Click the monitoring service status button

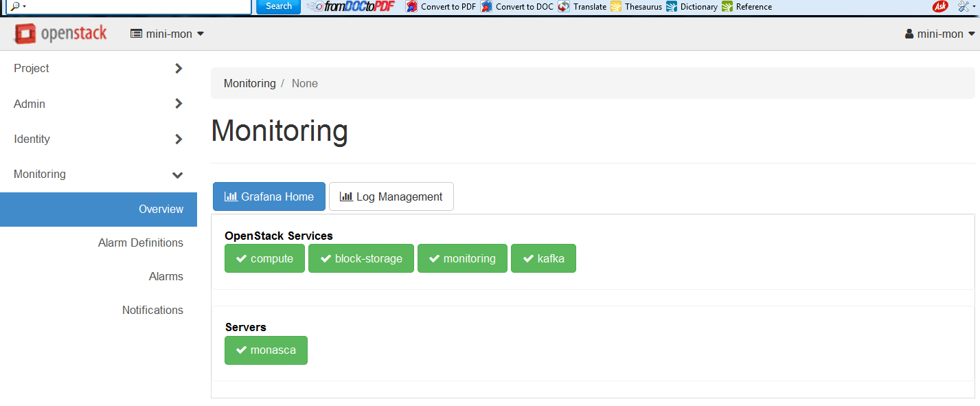(x=462, y=258)
